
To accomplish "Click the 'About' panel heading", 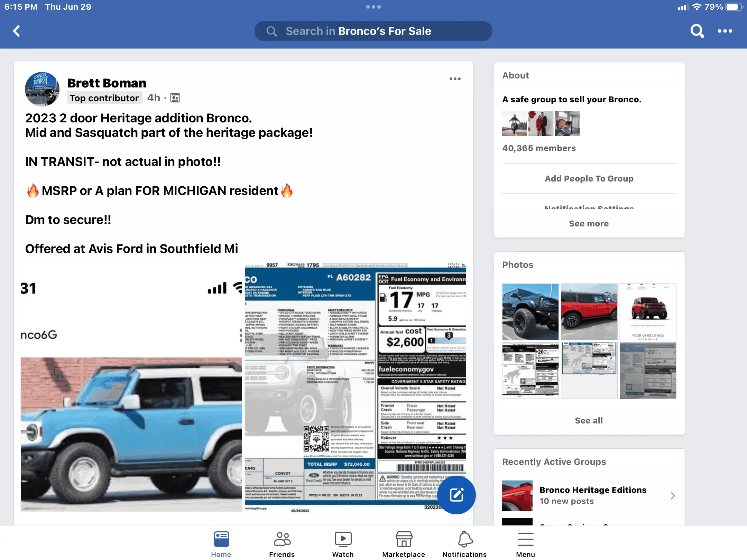I will coord(515,75).
